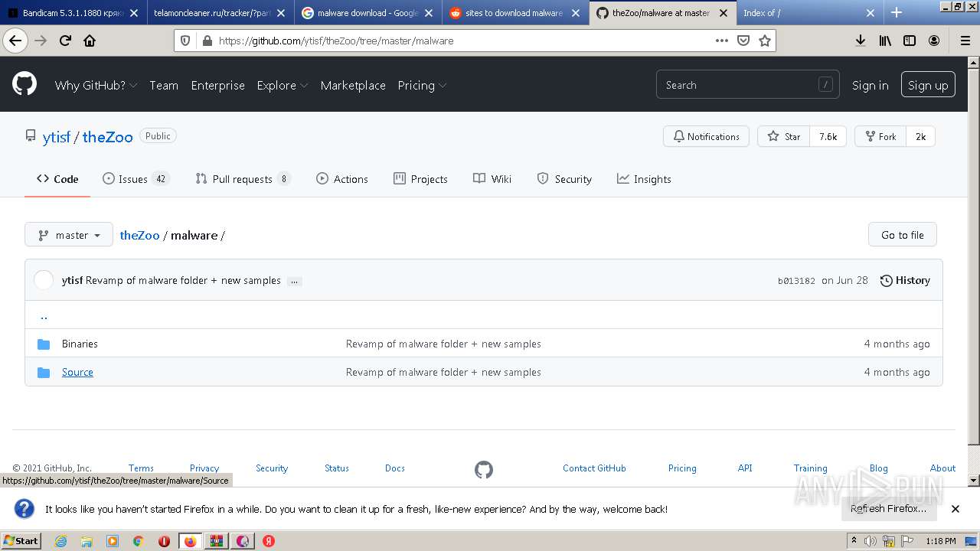
Task: Click the Source folder icon
Action: [x=44, y=372]
